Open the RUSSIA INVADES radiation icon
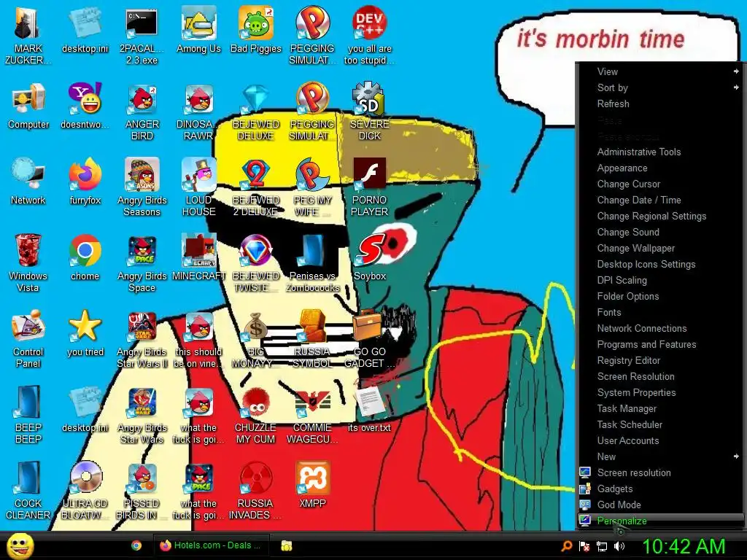 click(256, 491)
